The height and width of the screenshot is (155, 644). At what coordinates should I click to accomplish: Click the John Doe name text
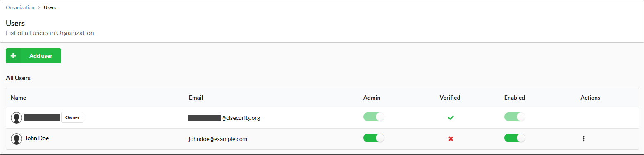point(37,138)
